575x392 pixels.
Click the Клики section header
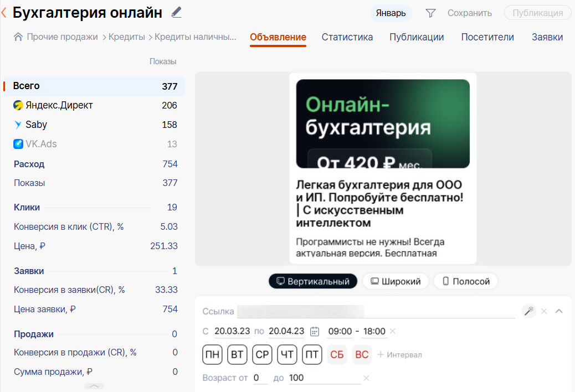click(x=27, y=207)
